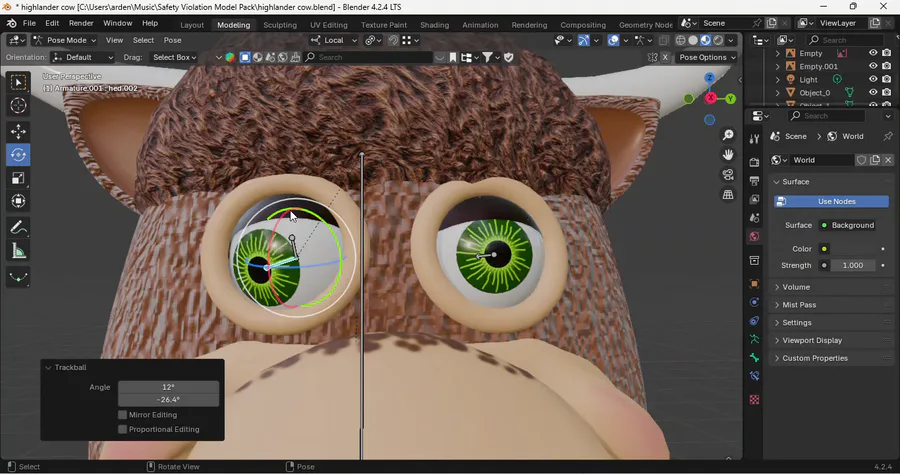Toggle X-axis mirror for pose
The width and height of the screenshot is (900, 474).
665,57
